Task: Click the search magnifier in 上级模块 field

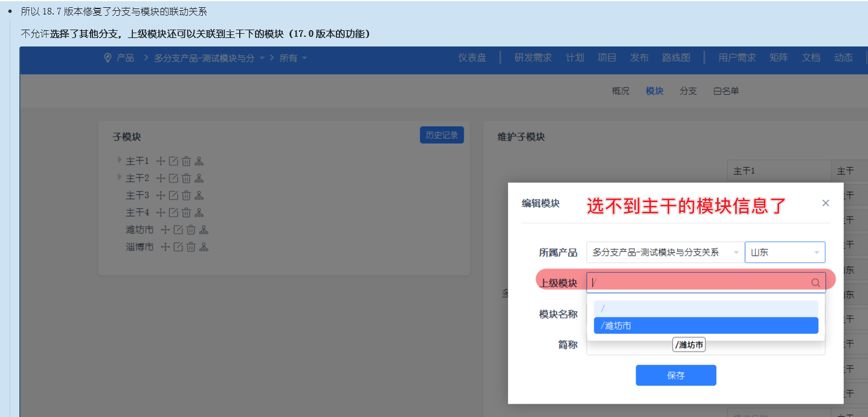Action: [815, 282]
